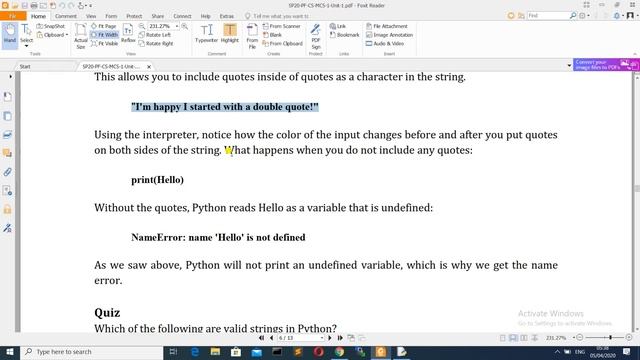The width and height of the screenshot is (640, 360).
Task: Click the taskbar search box
Action: [x=92, y=352]
